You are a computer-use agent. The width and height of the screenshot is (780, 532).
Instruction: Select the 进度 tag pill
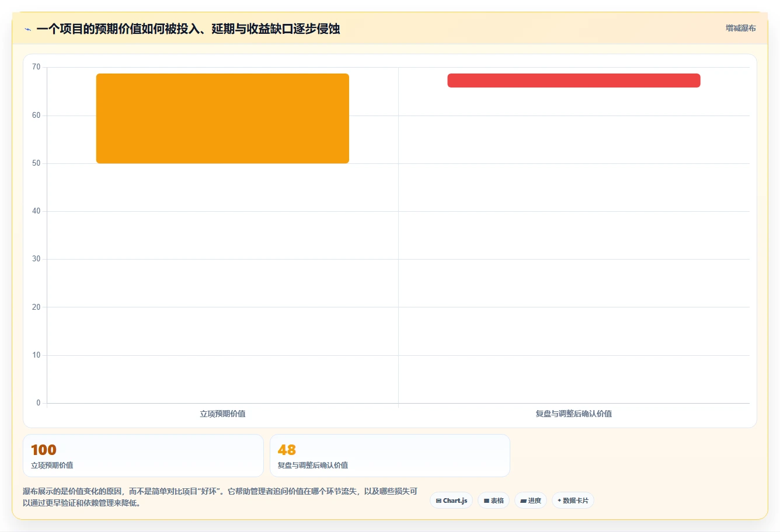coord(530,501)
